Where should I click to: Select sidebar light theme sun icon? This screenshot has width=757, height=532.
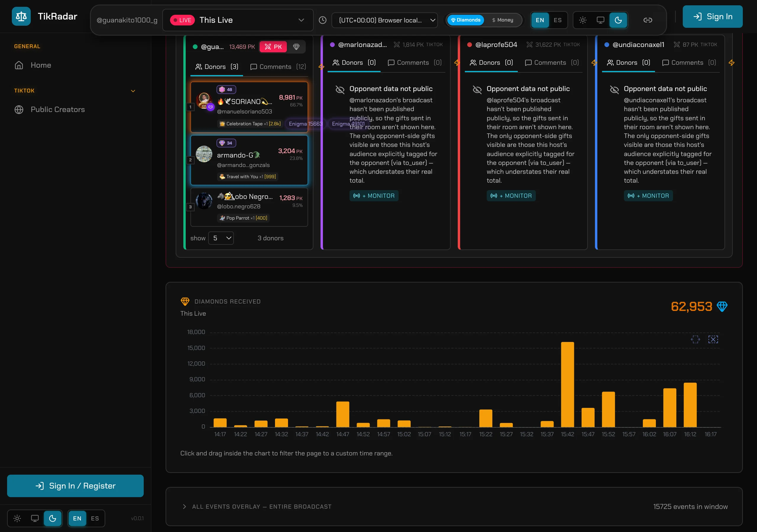point(17,518)
